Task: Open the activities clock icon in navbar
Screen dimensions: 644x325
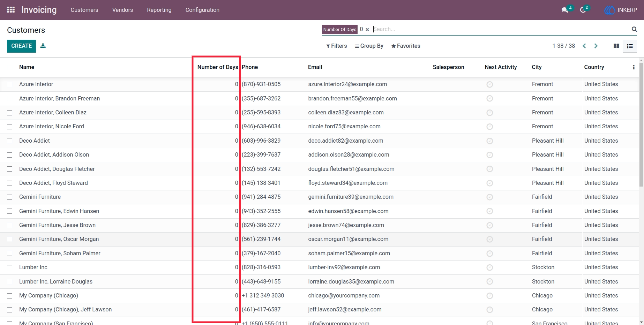Action: (x=583, y=10)
